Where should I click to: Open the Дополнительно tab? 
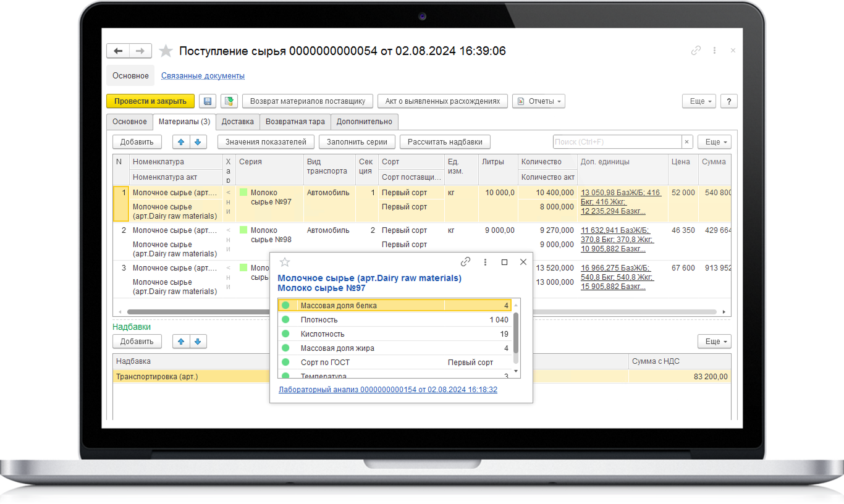(365, 122)
